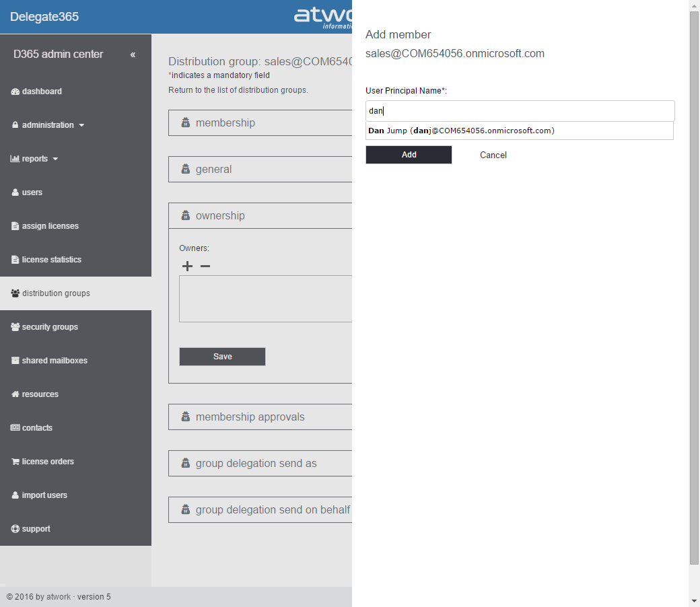Add an owner with the plus icon
Viewport: 700px width, 607px height.
click(188, 266)
